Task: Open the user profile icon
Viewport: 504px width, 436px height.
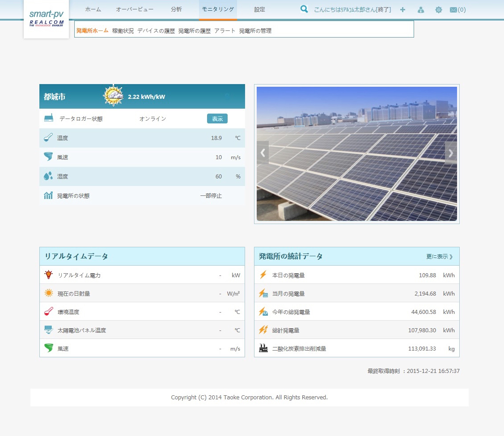Action: click(x=420, y=10)
